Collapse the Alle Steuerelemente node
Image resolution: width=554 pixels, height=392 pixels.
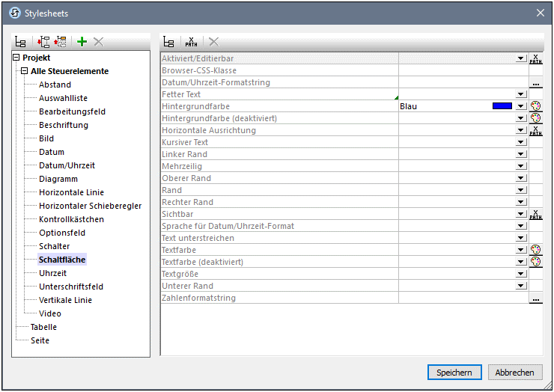click(25, 71)
